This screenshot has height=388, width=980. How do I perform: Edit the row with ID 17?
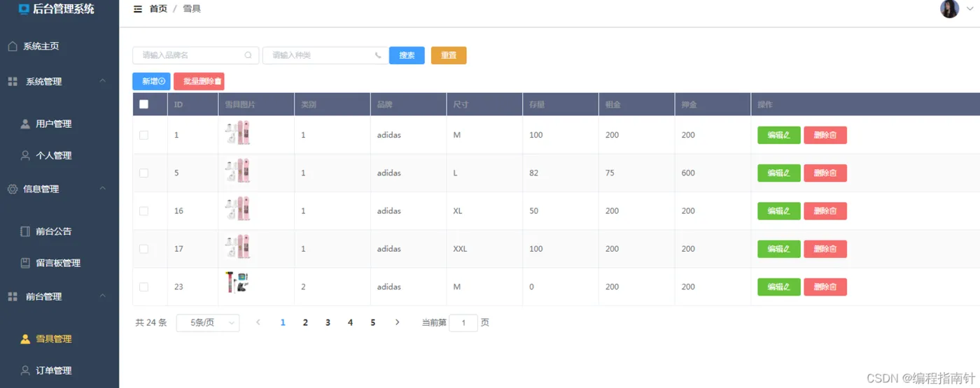[x=778, y=249]
